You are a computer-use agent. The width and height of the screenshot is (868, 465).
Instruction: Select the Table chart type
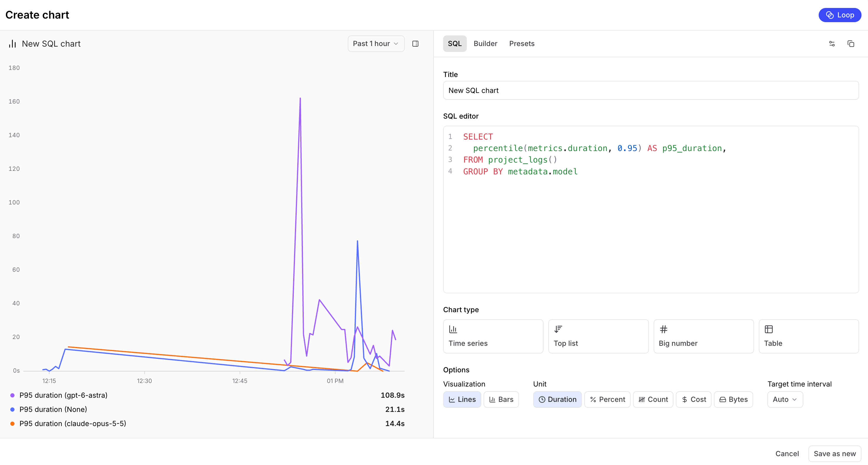[x=809, y=336]
